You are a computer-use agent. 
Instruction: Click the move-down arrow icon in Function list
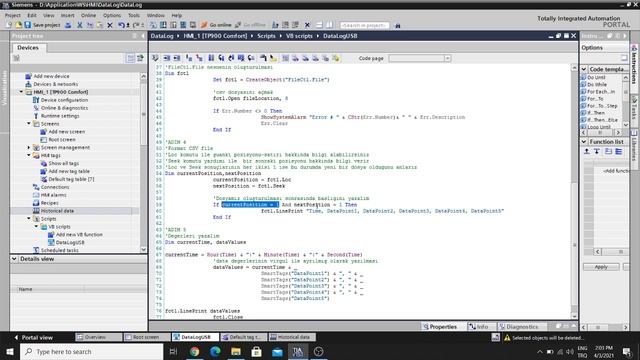(x=597, y=151)
